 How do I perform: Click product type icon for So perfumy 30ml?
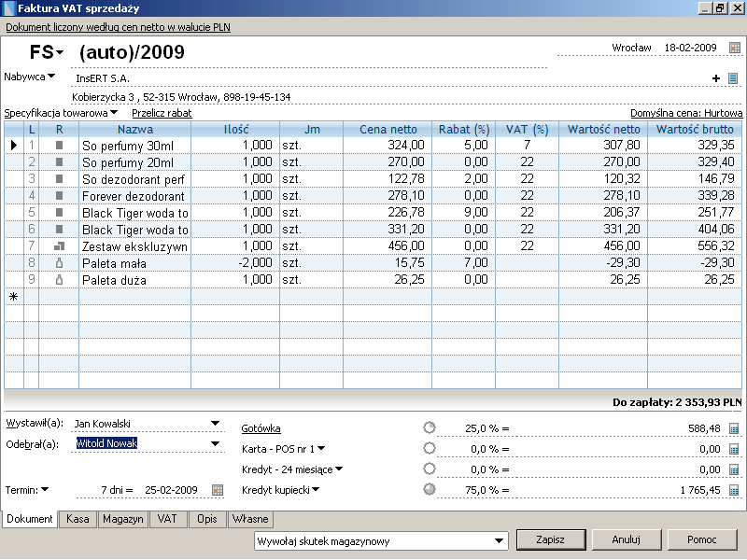[59, 145]
